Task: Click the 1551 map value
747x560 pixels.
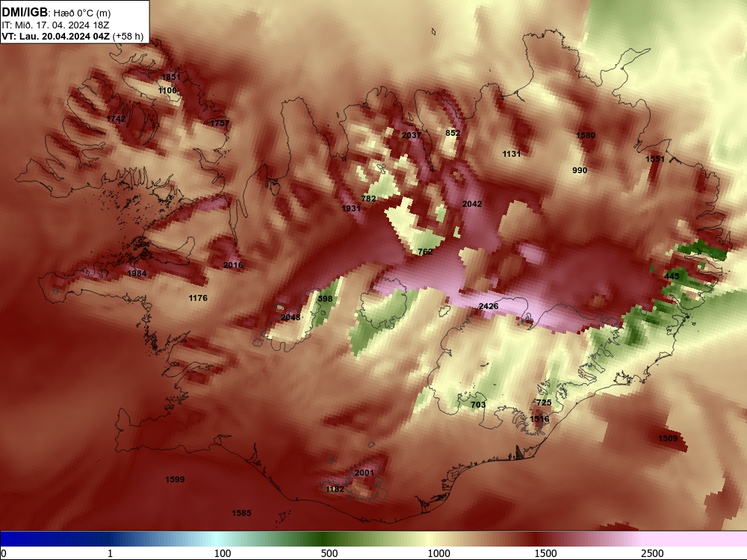Action: click(x=655, y=159)
